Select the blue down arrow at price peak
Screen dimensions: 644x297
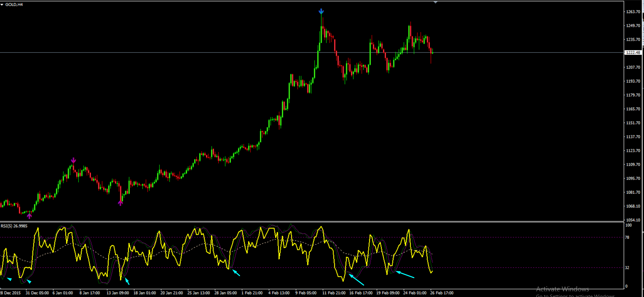coord(321,11)
